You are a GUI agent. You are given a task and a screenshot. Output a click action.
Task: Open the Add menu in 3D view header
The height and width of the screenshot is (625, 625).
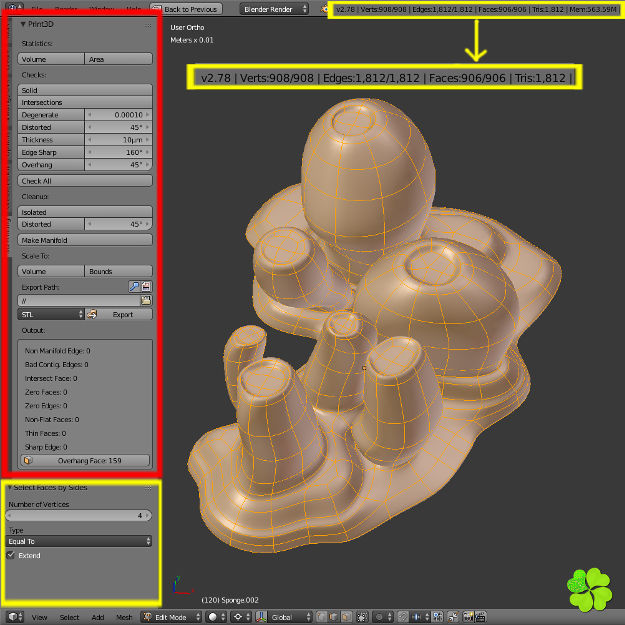click(98, 617)
